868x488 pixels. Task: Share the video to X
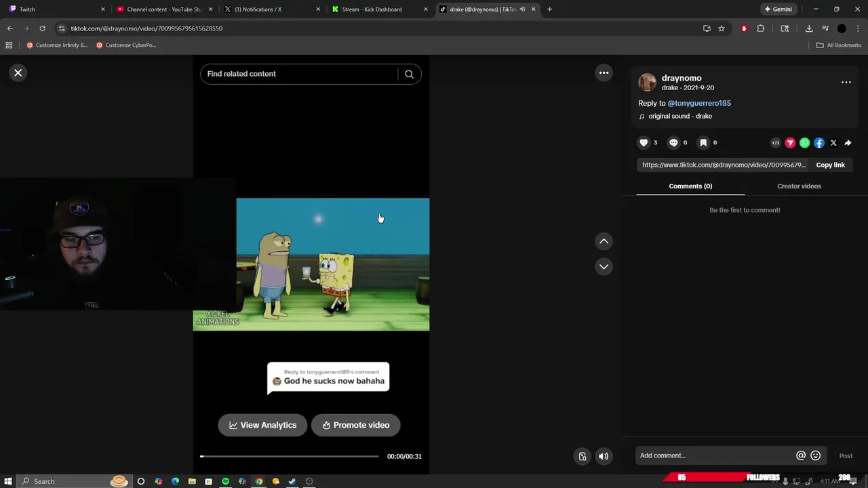833,143
